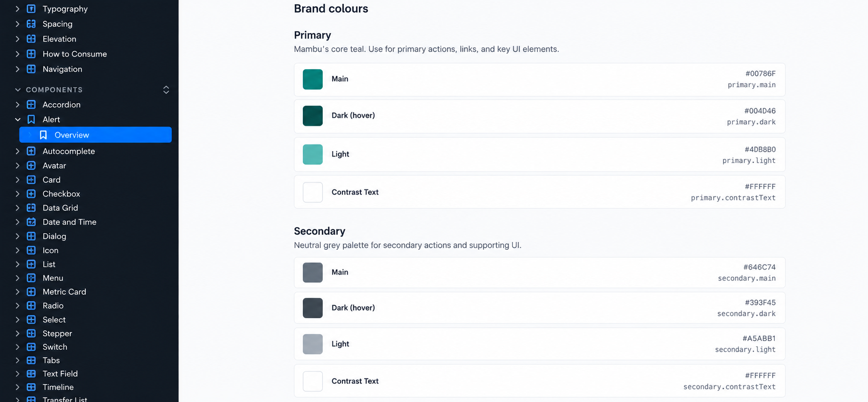This screenshot has width=868, height=402.
Task: Click the Text Field icon
Action: click(x=31, y=374)
